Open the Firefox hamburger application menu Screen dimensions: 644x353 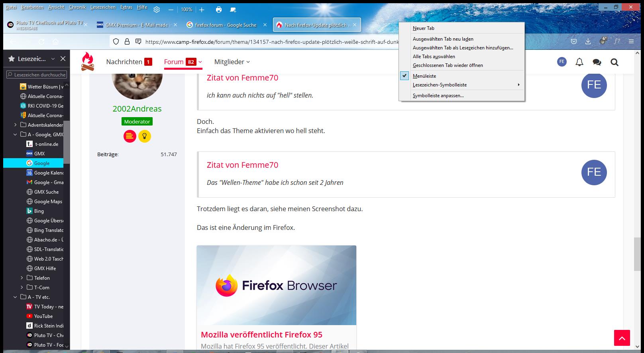[x=631, y=41]
